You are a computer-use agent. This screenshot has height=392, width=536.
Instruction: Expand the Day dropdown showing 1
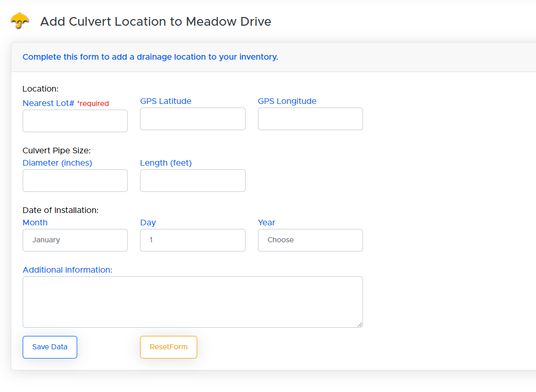pyautogui.click(x=193, y=240)
